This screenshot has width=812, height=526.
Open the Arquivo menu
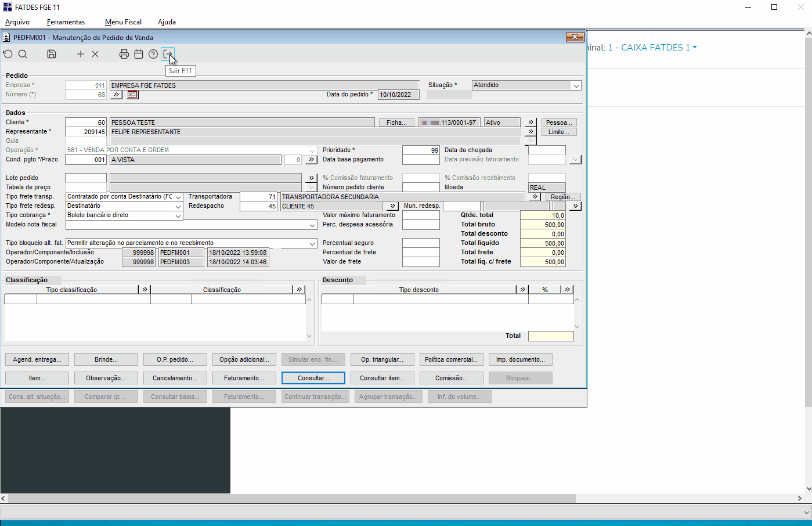coord(17,22)
